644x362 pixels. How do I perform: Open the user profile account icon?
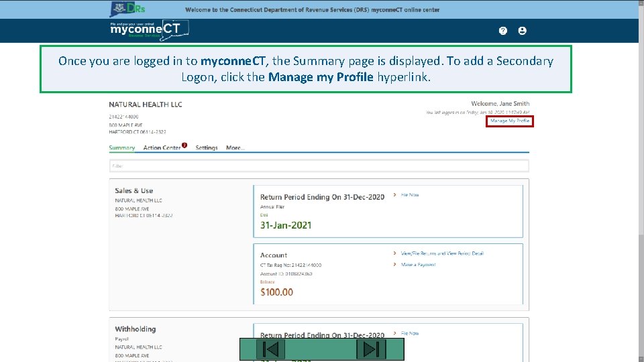[x=522, y=31]
